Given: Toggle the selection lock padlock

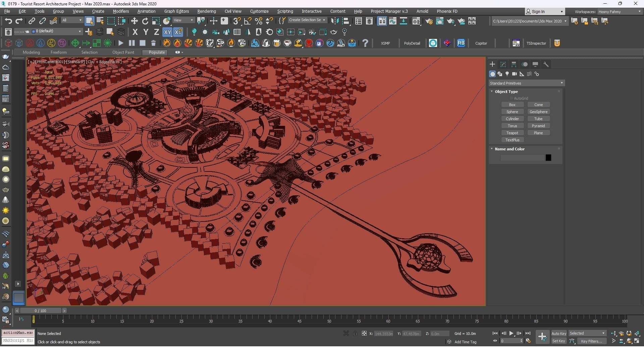Looking at the screenshot, I should (355, 334).
